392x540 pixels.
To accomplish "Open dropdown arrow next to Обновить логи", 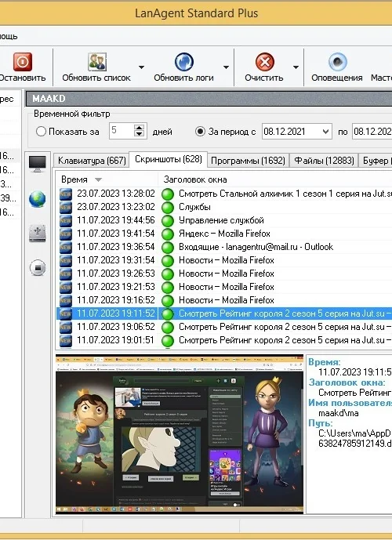I will point(226,67).
